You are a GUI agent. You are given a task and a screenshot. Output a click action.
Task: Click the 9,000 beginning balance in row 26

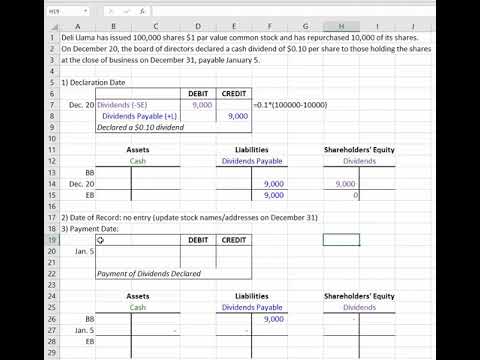click(274, 319)
